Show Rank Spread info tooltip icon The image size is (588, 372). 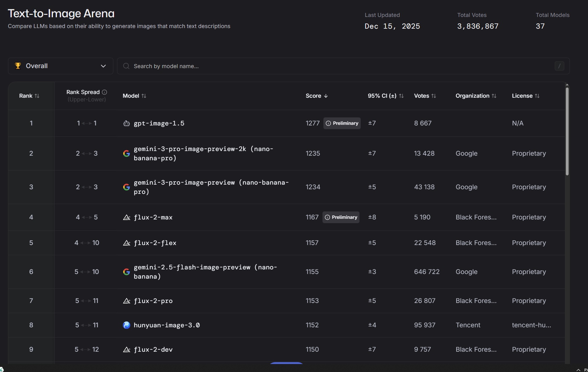pos(104,92)
